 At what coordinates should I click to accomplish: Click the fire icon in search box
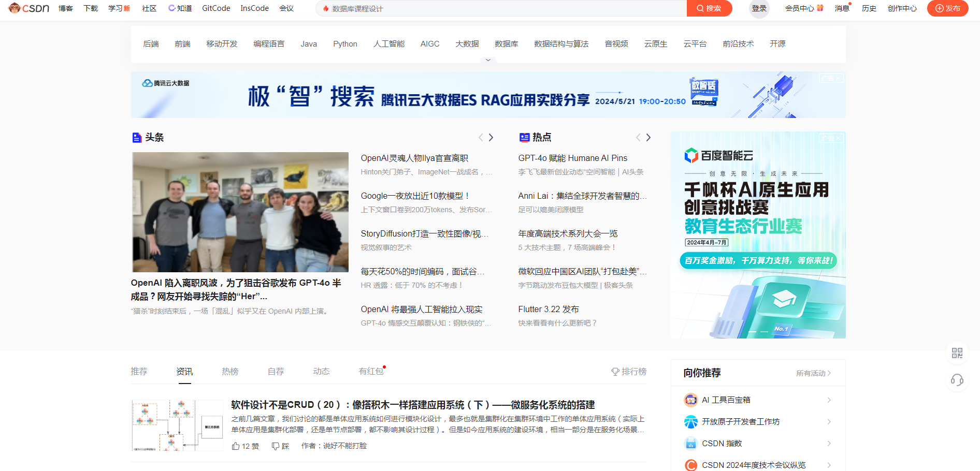point(326,9)
